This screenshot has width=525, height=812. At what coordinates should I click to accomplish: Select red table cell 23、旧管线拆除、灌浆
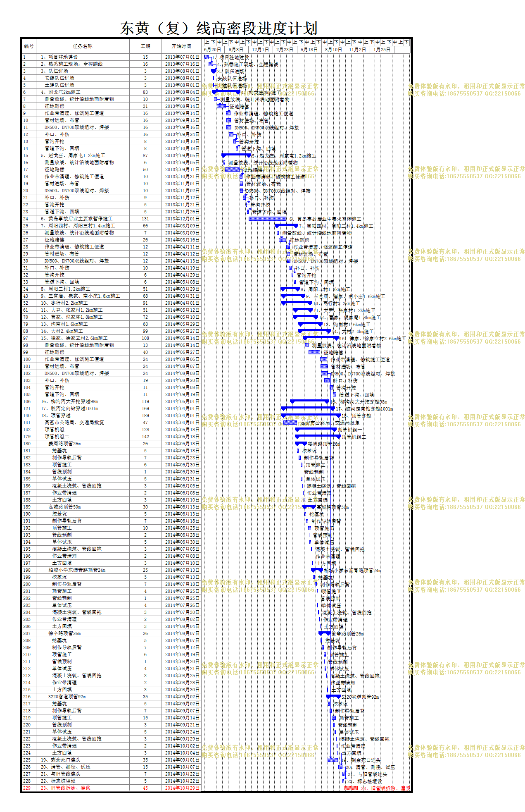(83, 788)
